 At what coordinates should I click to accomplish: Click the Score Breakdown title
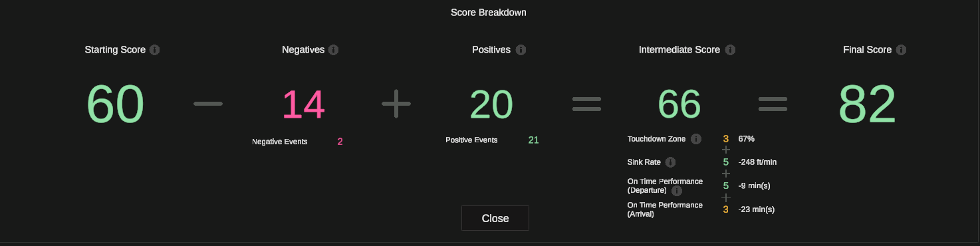[x=489, y=13]
